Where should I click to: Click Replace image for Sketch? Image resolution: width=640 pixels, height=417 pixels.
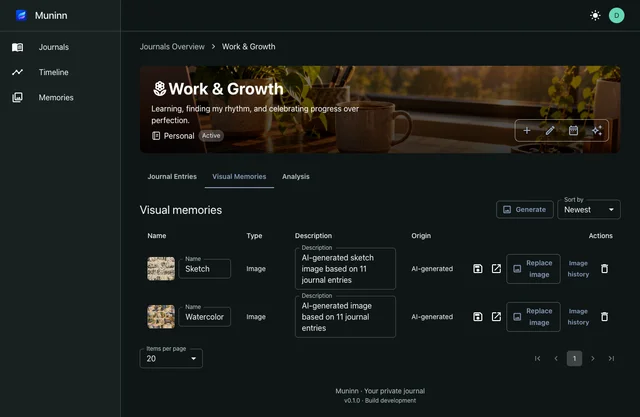(533, 268)
